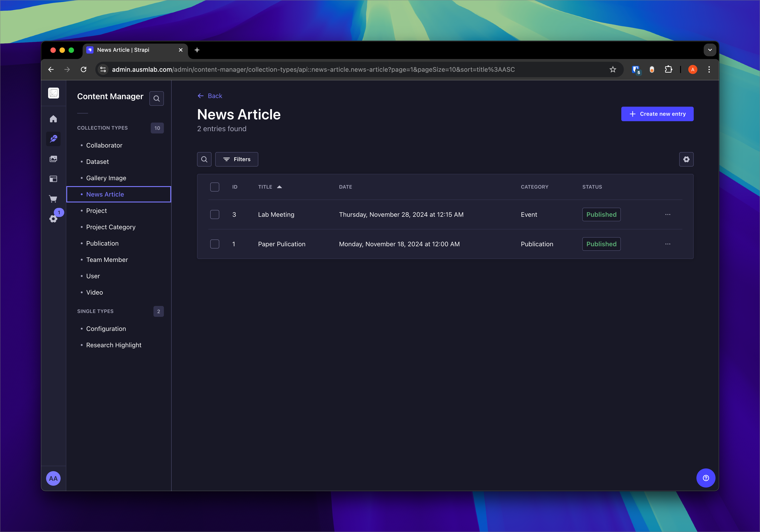The image size is (760, 532).
Task: Click the Home icon in left sidebar
Action: [x=53, y=119]
